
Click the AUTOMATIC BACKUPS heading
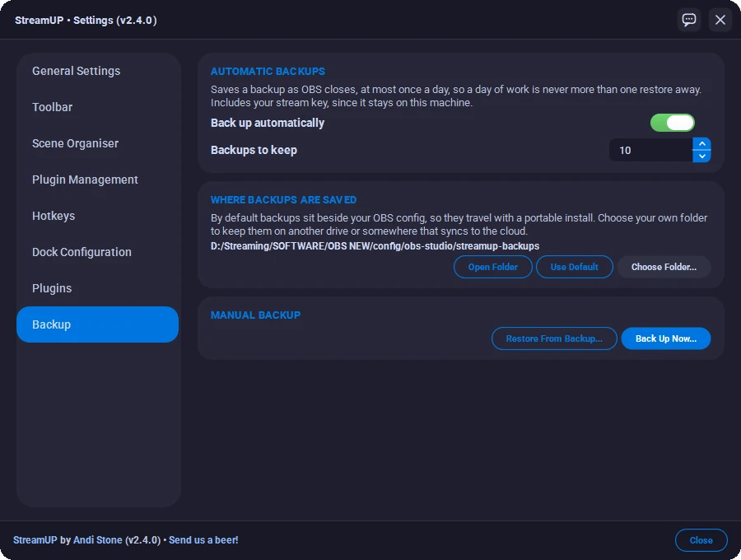pos(268,72)
